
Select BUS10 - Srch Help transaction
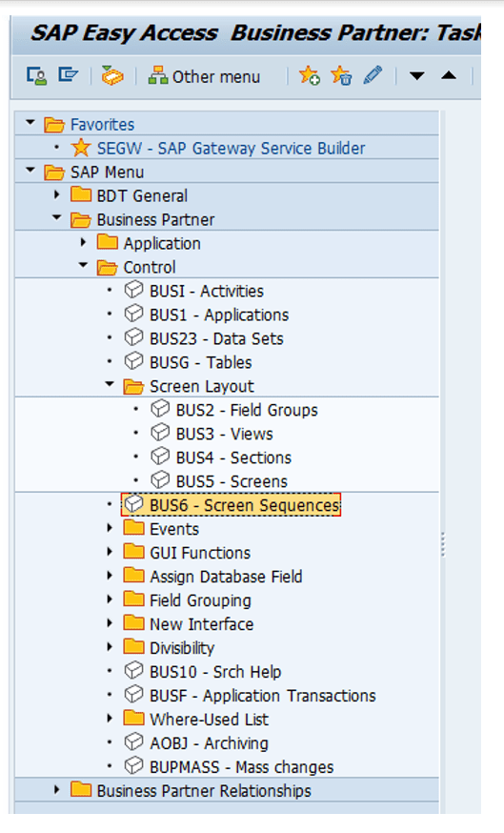click(x=215, y=672)
